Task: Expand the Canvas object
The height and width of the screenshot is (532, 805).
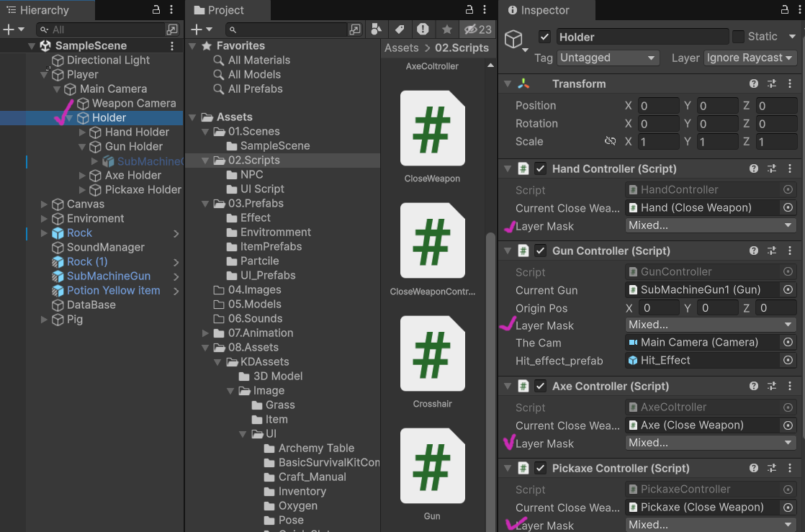Action: tap(44, 204)
